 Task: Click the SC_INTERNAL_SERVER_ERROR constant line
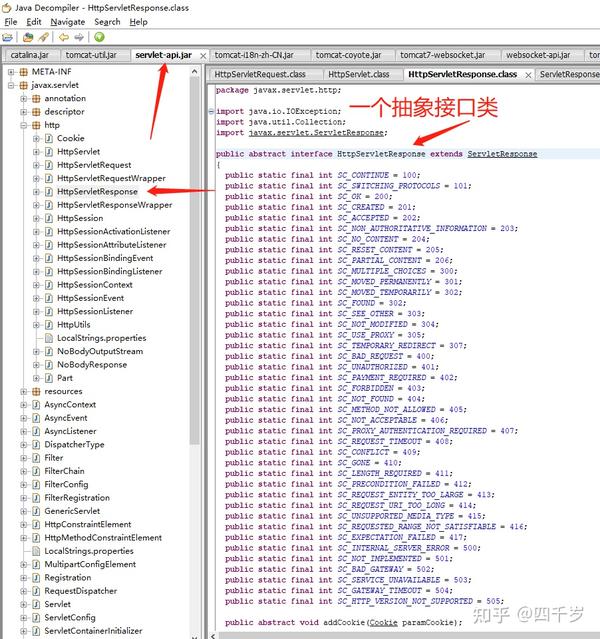point(353,548)
